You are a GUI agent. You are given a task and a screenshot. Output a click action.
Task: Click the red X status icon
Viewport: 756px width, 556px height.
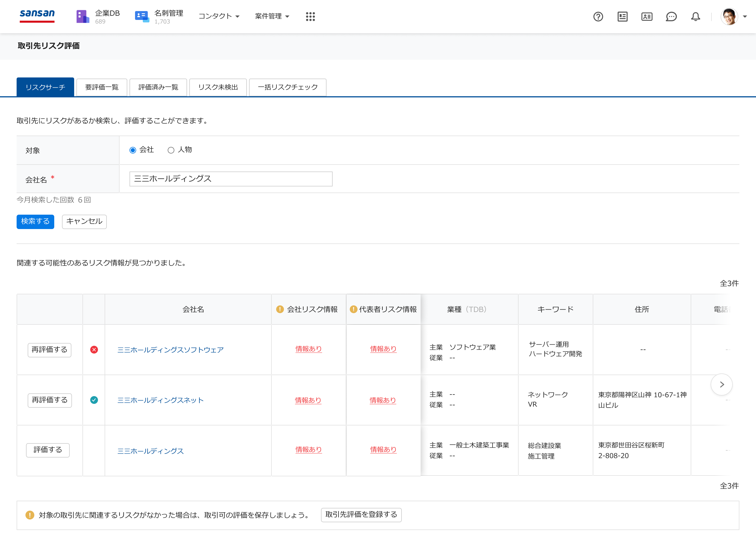coord(94,350)
